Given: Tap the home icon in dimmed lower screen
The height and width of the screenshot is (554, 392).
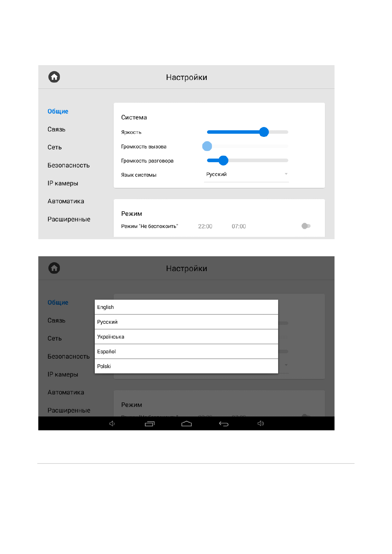Looking at the screenshot, I should point(54,268).
